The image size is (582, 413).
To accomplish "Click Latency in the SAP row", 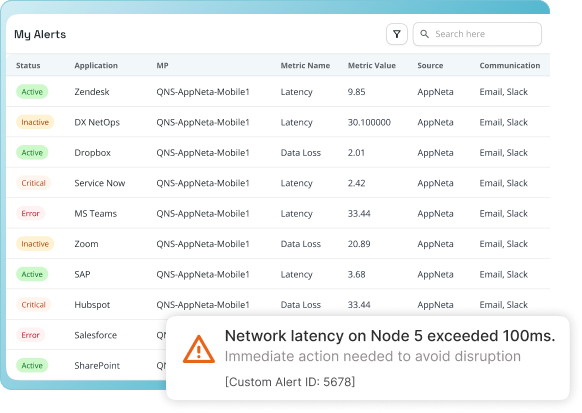I will pyautogui.click(x=296, y=274).
